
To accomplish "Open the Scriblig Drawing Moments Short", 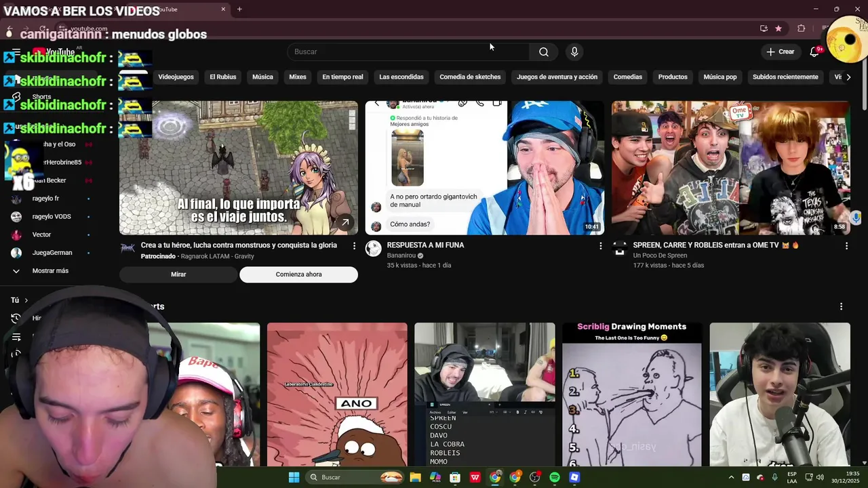I will pyautogui.click(x=632, y=394).
